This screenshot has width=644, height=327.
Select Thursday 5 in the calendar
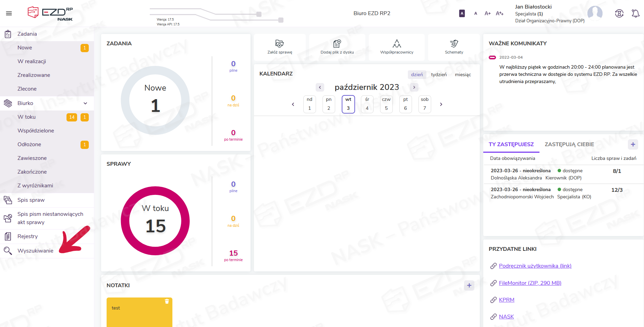coord(386,104)
